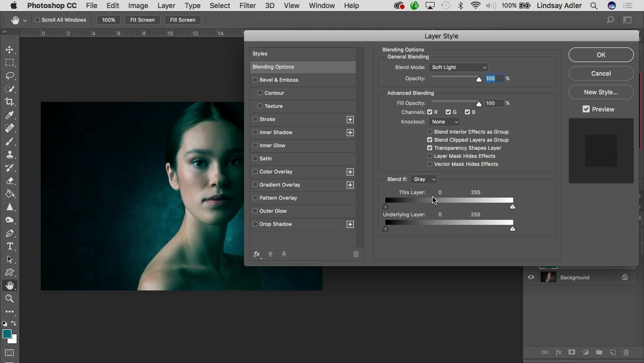Select the Pen tool

(10, 233)
